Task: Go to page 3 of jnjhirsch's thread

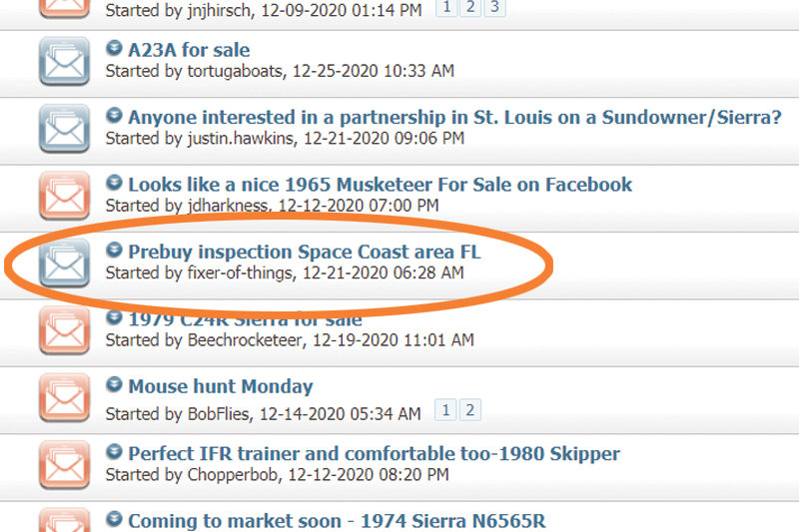Action: point(494,8)
